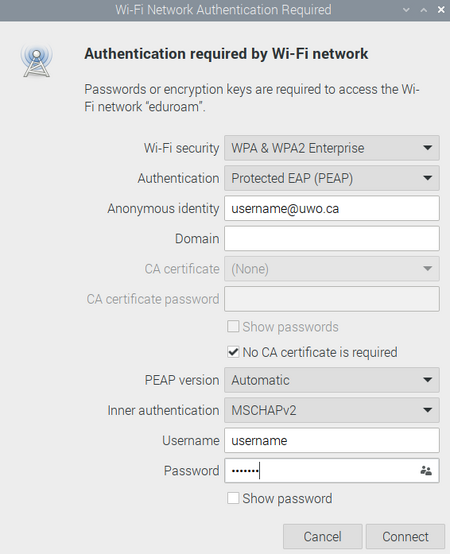Click the password storage options icon
Screen dimensions: 450x554
point(426,471)
